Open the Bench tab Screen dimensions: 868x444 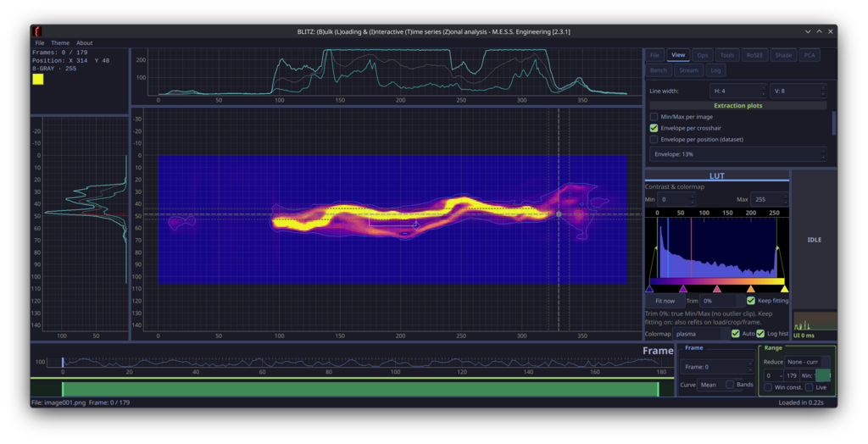[x=659, y=70]
